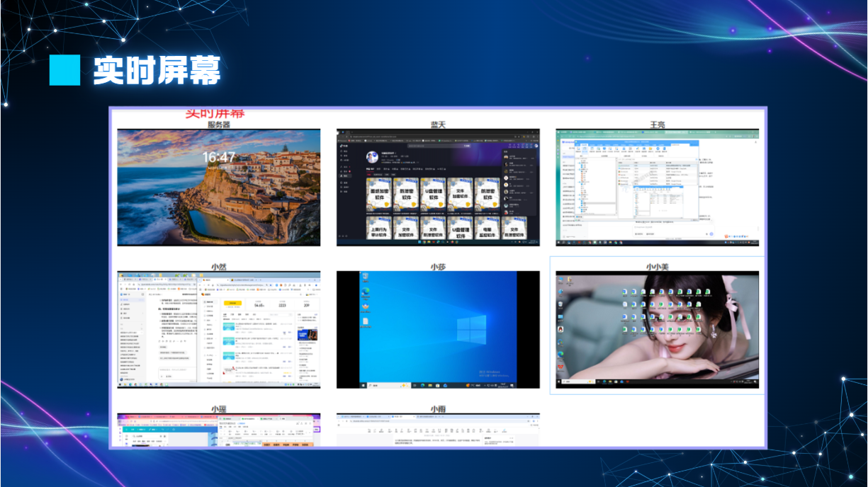This screenshot has width=868, height=487.
Task: Click the Start button in 小莎's taskbar
Action: (x=365, y=385)
